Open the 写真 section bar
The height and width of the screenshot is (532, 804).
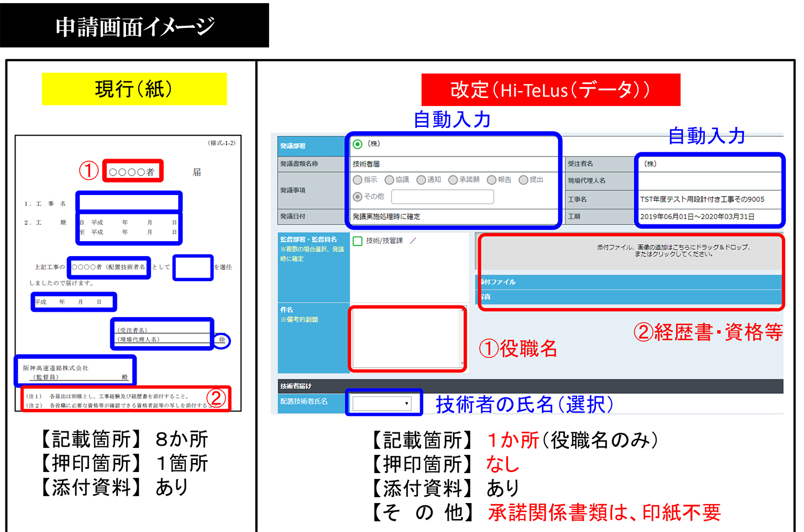point(631,296)
